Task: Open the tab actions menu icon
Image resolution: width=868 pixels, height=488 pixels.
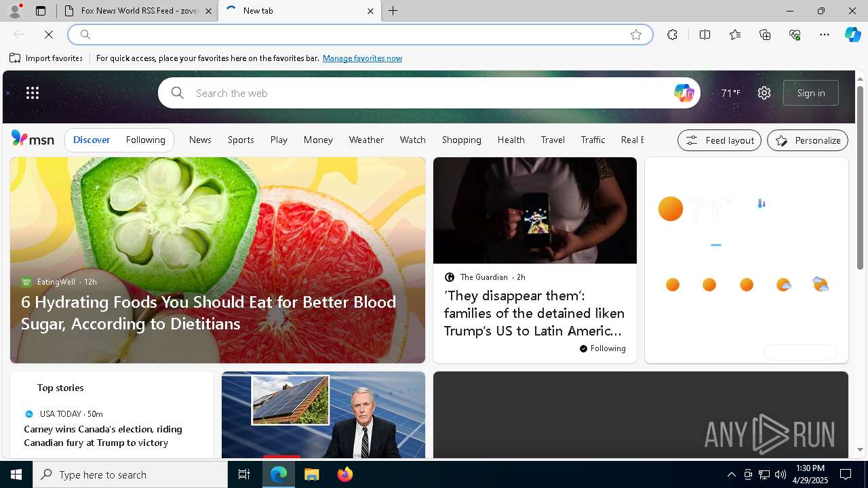Action: (41, 11)
